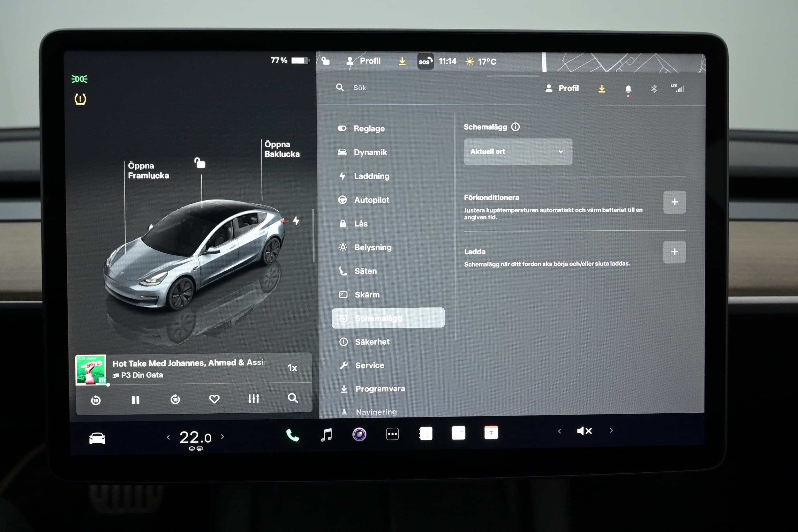Open the dashcam camera icon
The image size is (798, 532).
(x=359, y=434)
